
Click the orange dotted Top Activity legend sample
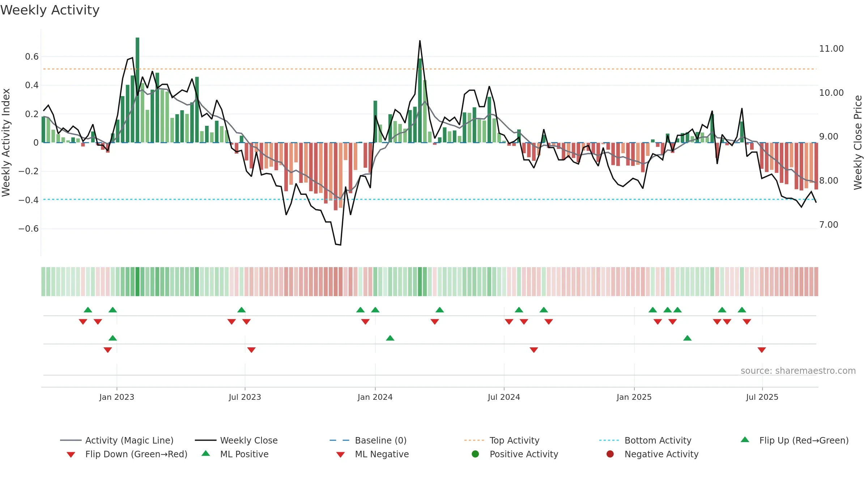click(x=475, y=440)
